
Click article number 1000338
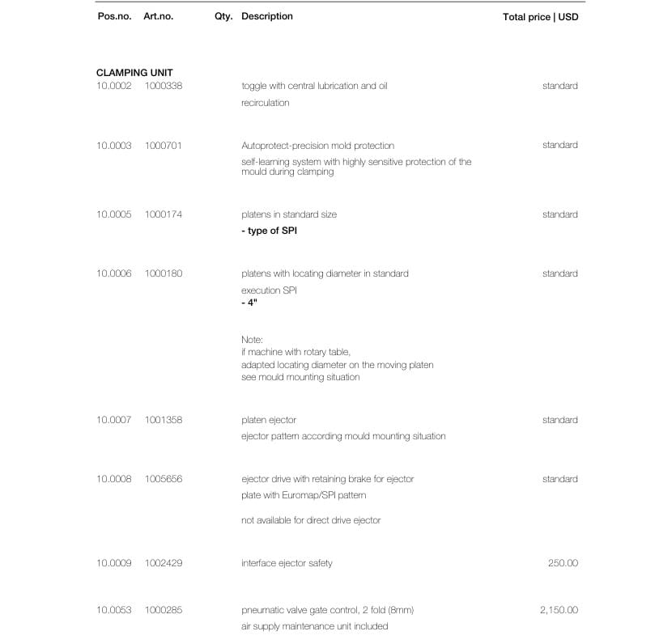(x=164, y=86)
